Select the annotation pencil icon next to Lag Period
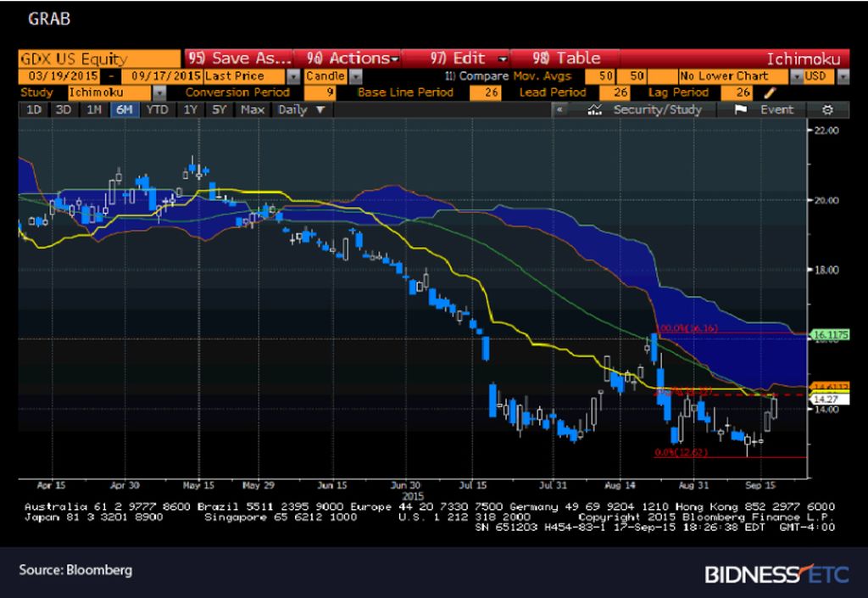The width and height of the screenshot is (868, 598). (770, 92)
